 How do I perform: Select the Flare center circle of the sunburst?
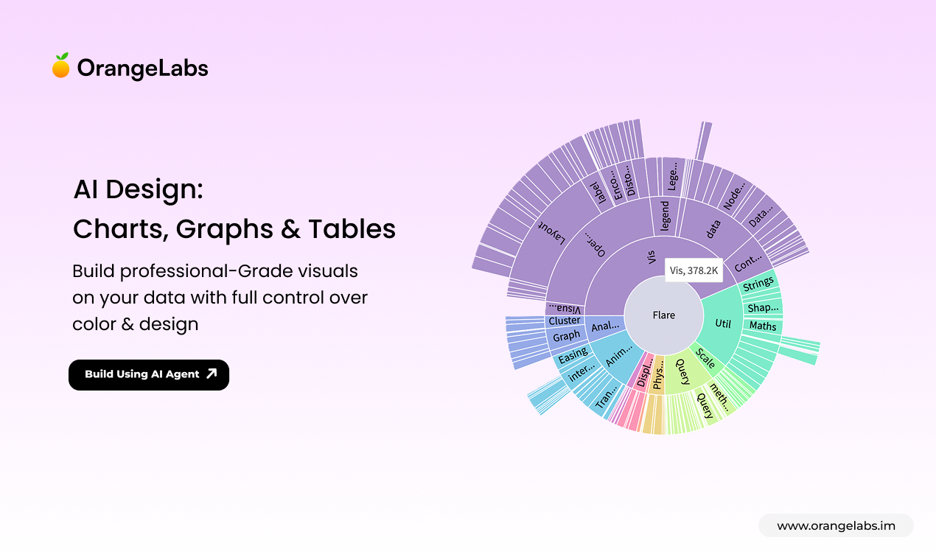tap(663, 315)
